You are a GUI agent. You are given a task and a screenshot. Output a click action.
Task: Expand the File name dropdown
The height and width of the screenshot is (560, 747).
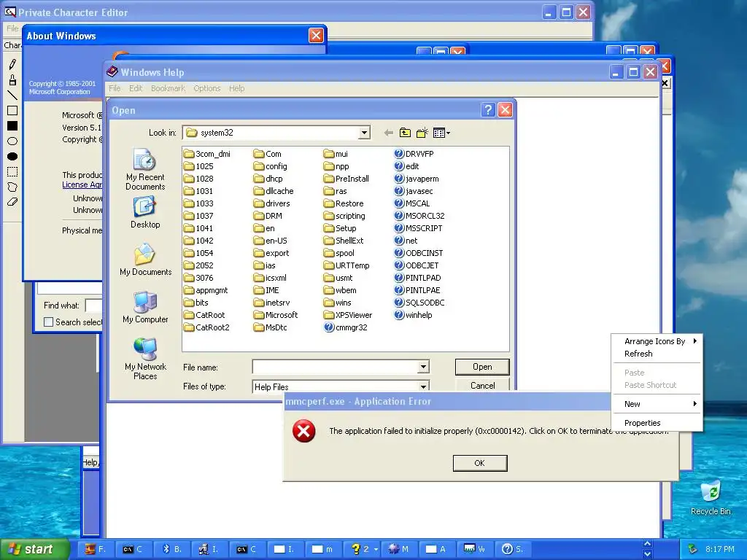click(x=423, y=367)
